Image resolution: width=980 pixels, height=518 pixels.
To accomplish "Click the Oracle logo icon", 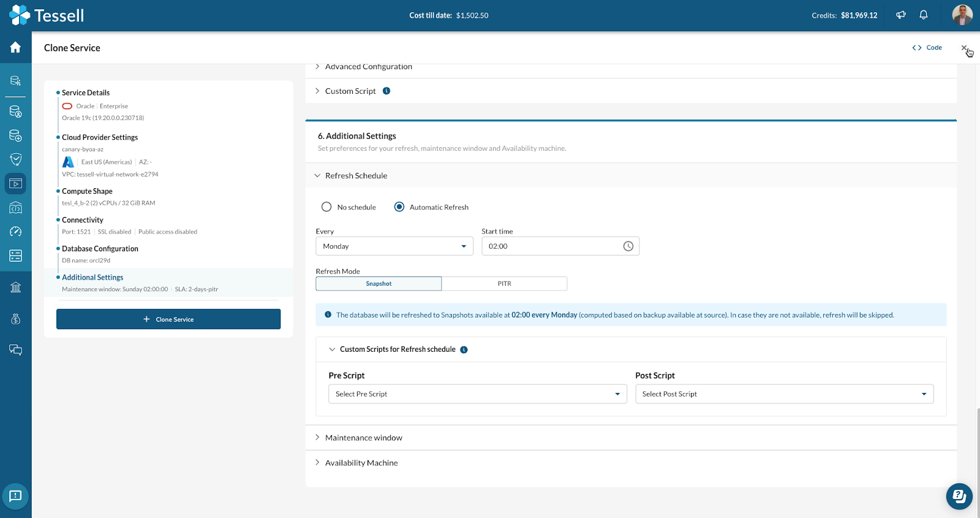I will 67,106.
